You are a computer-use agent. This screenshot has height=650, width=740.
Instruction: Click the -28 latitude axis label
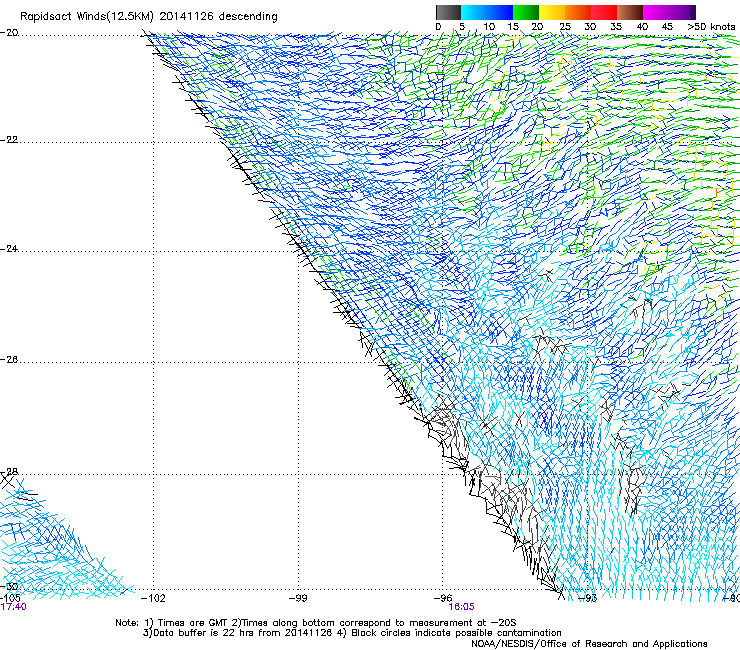coord(9,472)
